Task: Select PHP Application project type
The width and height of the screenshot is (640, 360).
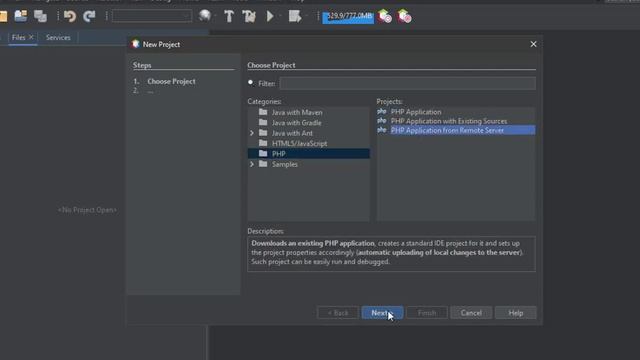Action: tap(416, 112)
